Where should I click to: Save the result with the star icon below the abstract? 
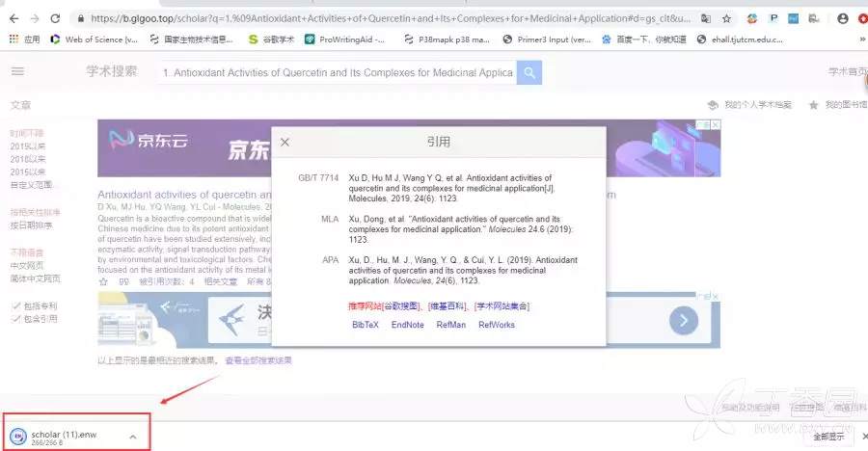(103, 281)
